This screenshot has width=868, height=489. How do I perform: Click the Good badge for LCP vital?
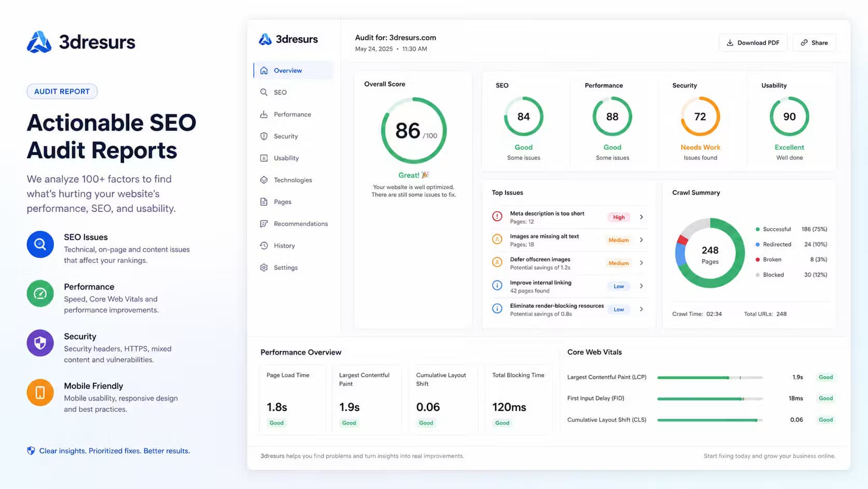pyautogui.click(x=825, y=377)
